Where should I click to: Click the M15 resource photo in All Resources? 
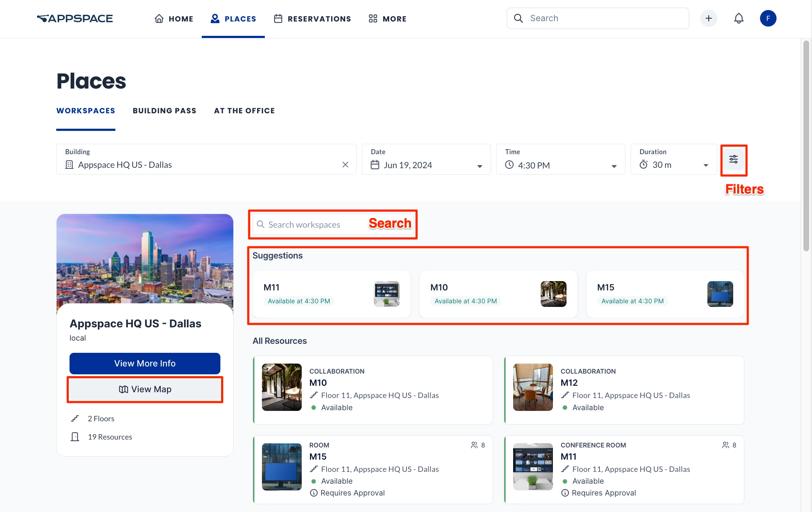pyautogui.click(x=282, y=467)
